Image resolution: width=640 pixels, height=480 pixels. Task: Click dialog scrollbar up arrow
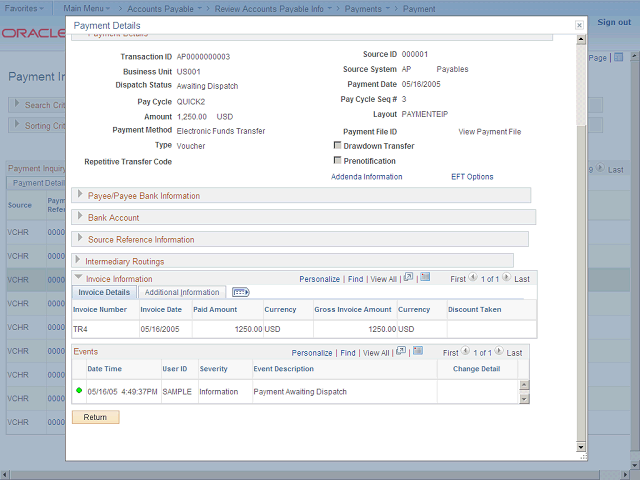tap(581, 40)
